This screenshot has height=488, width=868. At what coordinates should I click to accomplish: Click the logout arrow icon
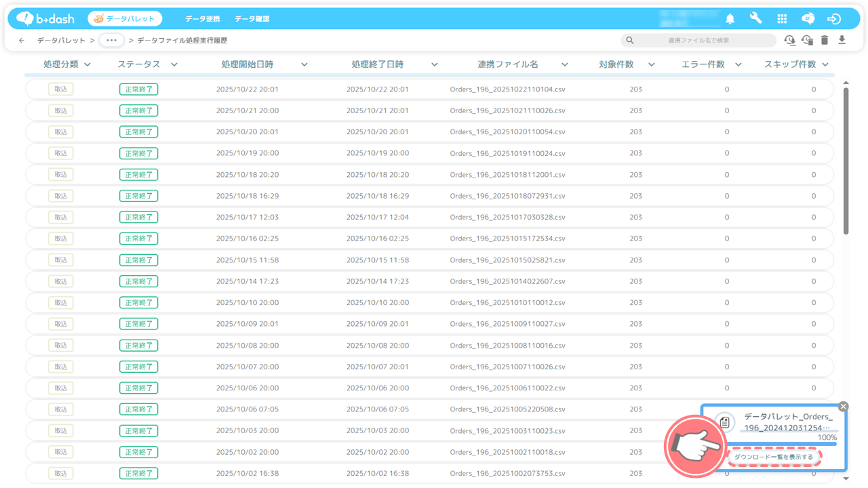point(834,19)
